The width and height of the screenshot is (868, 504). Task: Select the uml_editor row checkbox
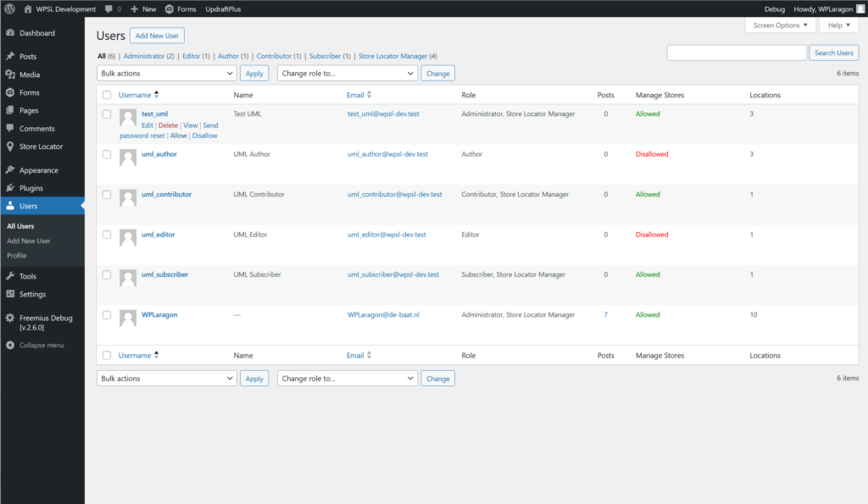[107, 235]
